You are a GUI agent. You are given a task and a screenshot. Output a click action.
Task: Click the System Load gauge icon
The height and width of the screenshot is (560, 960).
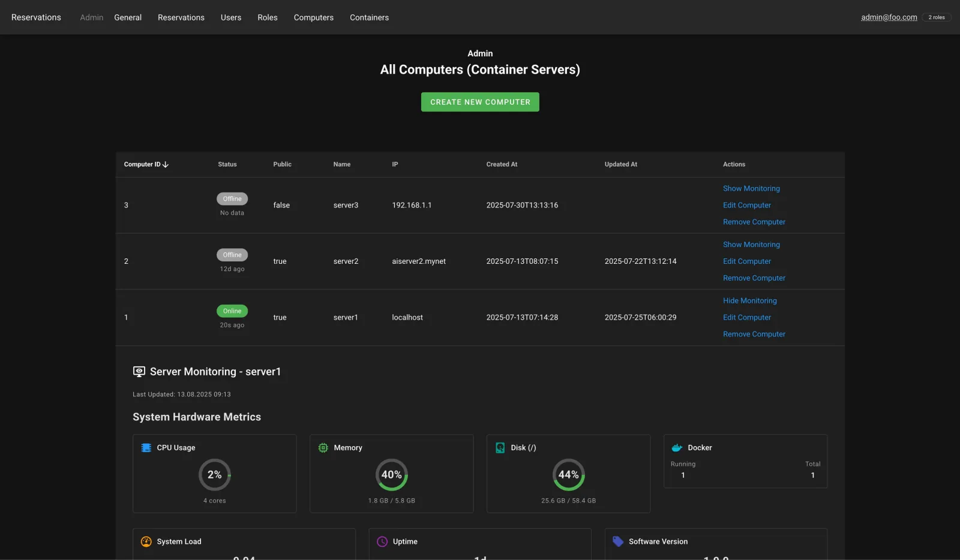tap(146, 541)
